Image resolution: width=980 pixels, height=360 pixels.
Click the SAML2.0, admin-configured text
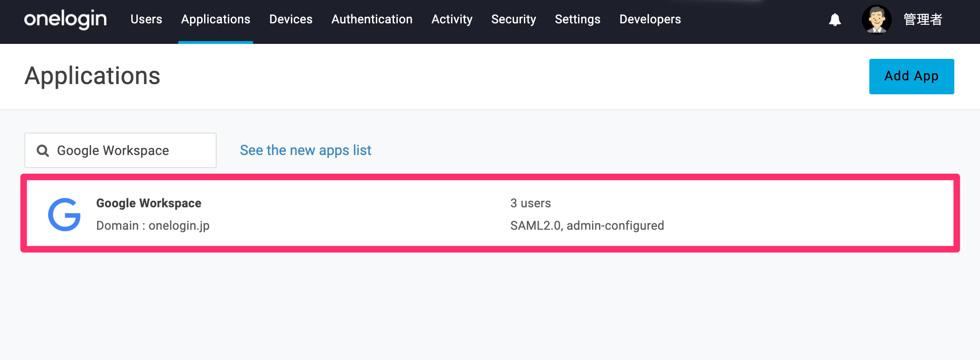click(587, 226)
